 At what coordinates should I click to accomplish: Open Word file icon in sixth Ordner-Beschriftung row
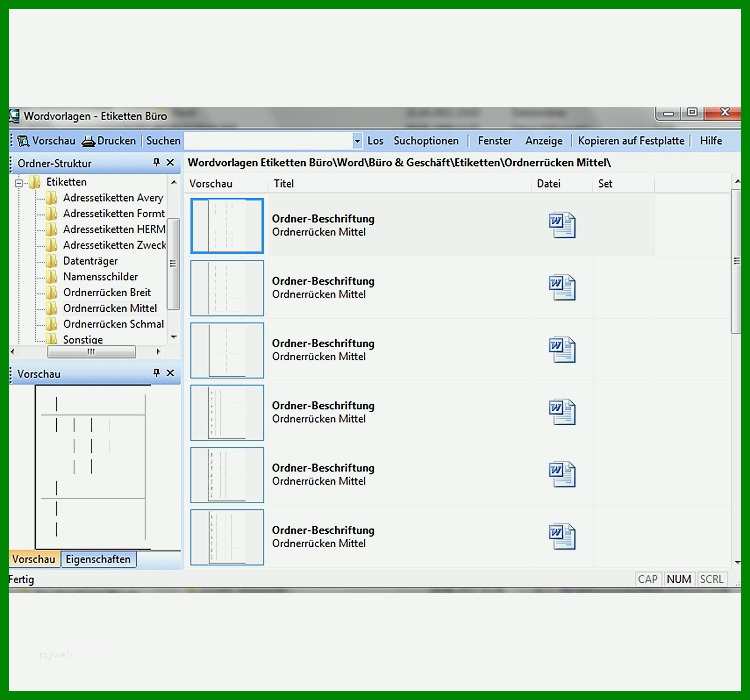[562, 536]
